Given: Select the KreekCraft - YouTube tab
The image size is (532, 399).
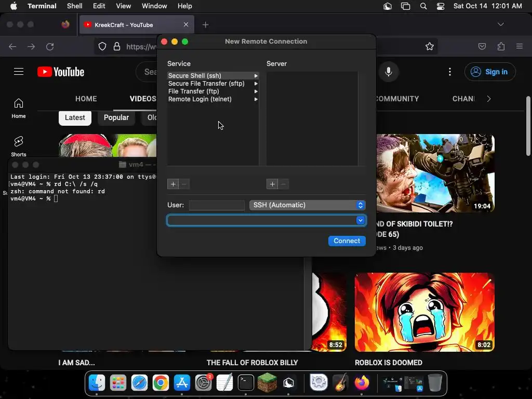Looking at the screenshot, I should point(137,25).
